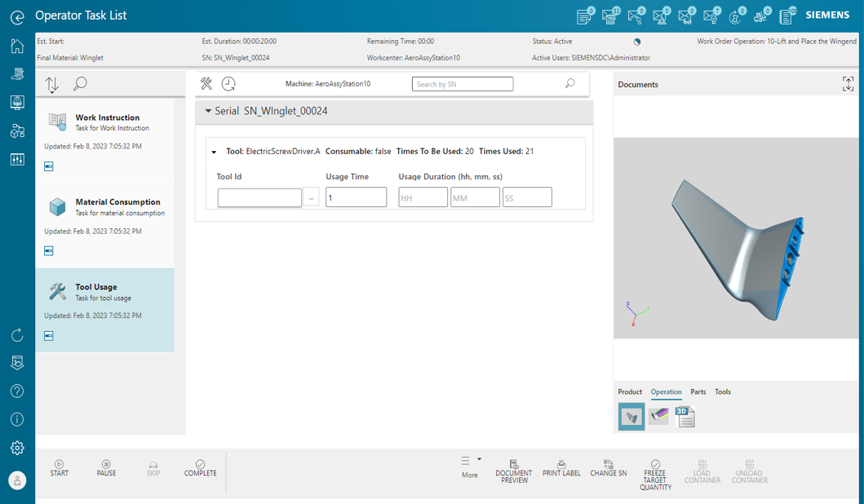Viewport: 864px width, 504px height.
Task: Click the task list search magnifier
Action: 80,84
